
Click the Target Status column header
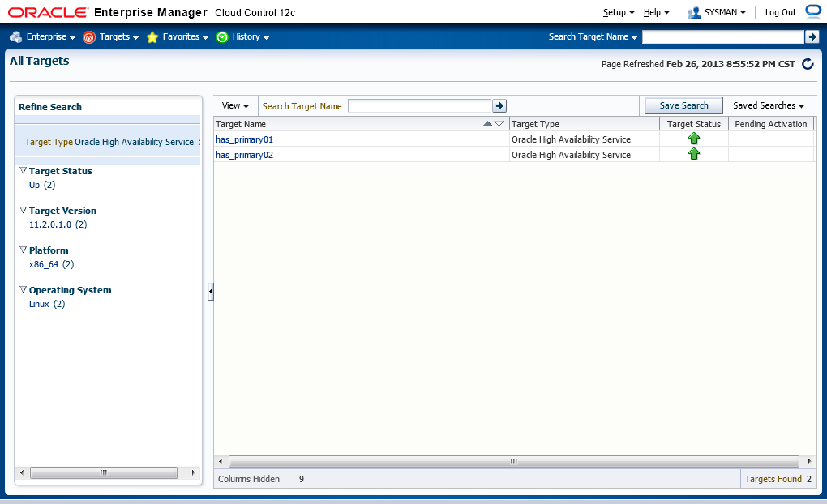[693, 124]
